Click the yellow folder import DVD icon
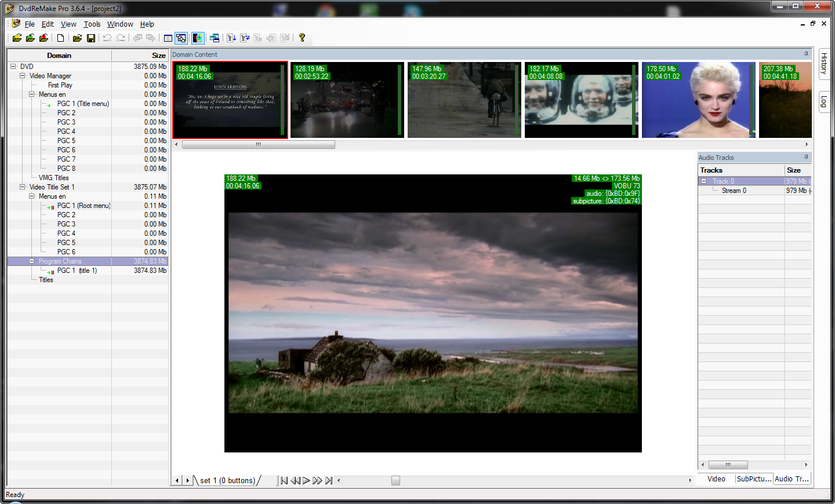 point(17,38)
